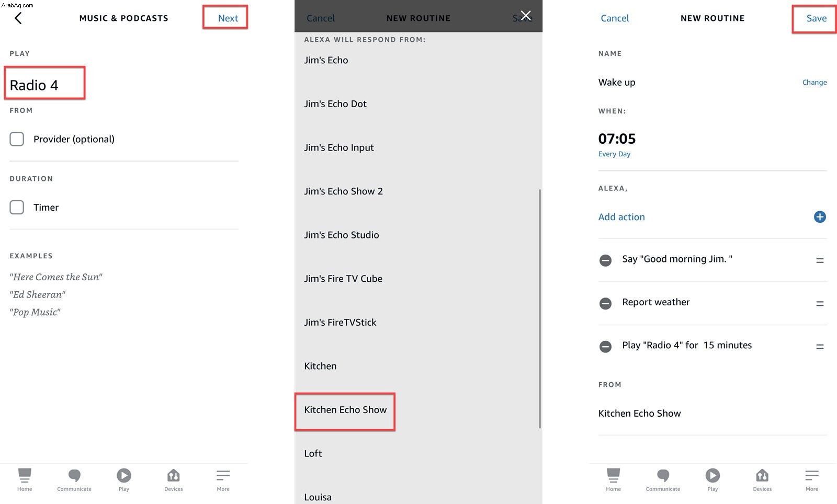Change the routine name Wake up
The image size is (837, 504).
(815, 83)
